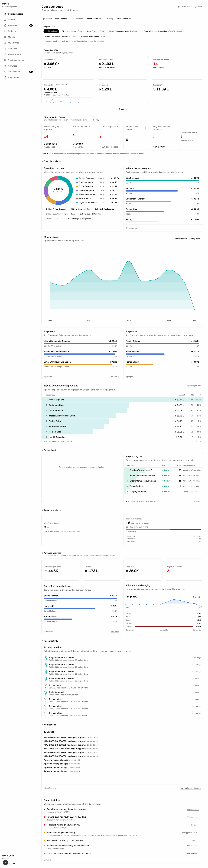Open Approvals via its sidebar icon
The width and height of the screenshot is (208, 868).
pos(5,25)
